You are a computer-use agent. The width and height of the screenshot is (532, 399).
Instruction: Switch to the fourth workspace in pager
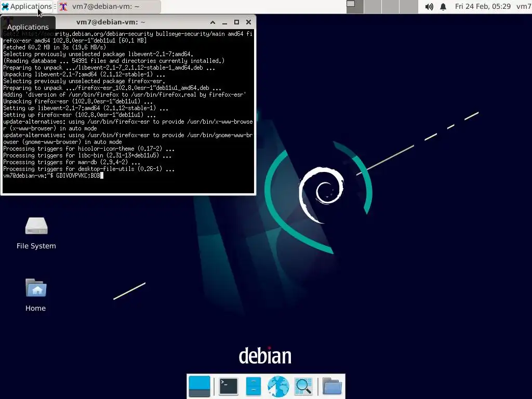click(408, 6)
